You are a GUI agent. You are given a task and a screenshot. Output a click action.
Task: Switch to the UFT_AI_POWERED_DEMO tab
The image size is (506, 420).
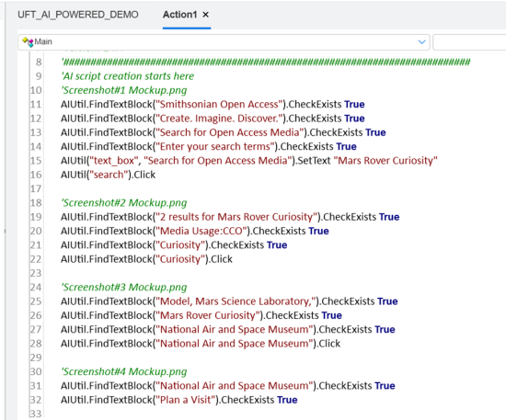point(78,15)
